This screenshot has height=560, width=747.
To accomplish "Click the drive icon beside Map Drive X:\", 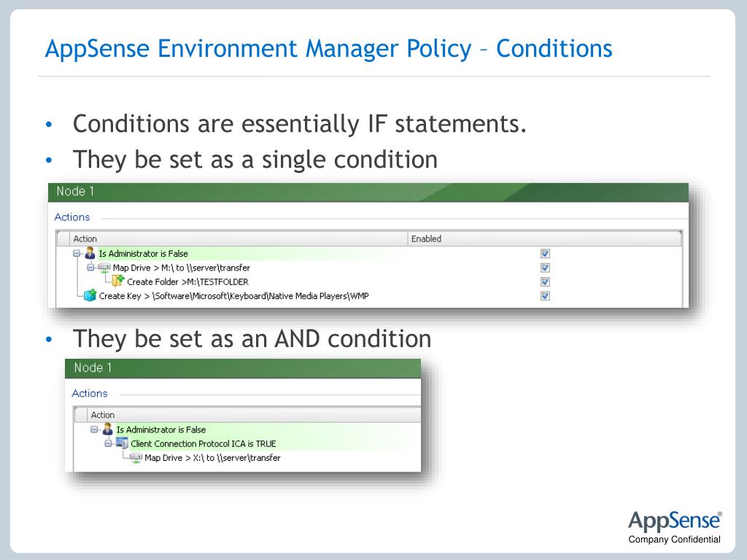I will click(136, 458).
